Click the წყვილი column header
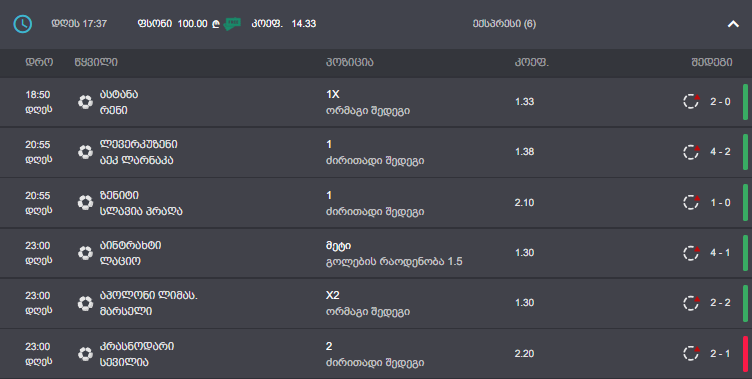This screenshot has width=752, height=379. point(96,62)
